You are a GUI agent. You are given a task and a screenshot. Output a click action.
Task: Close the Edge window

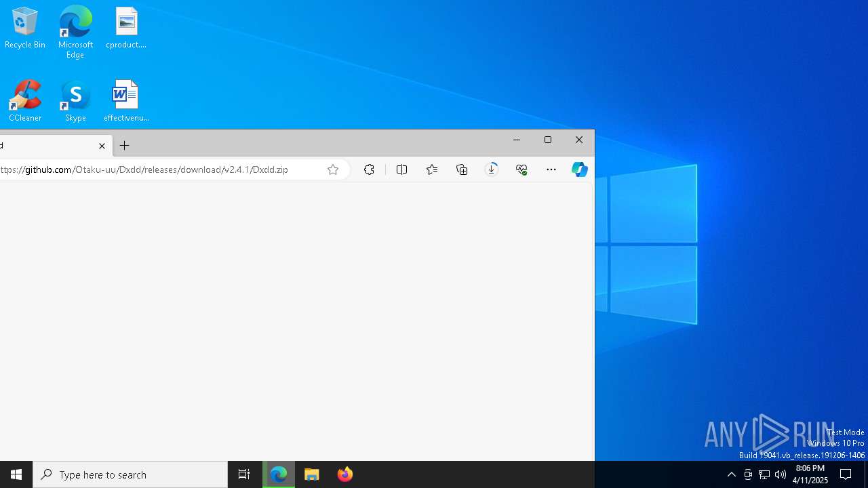tap(579, 140)
